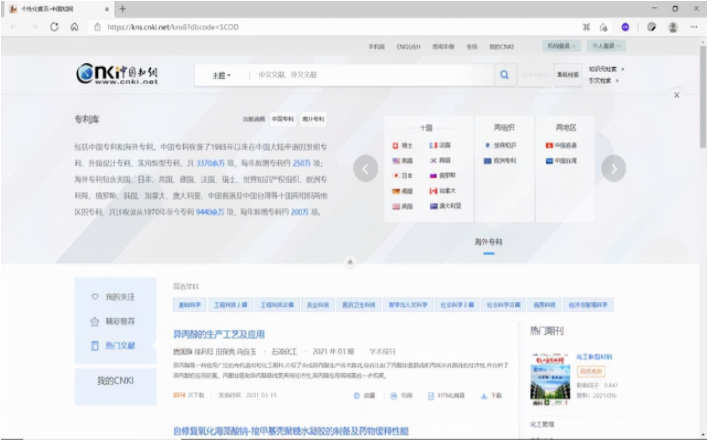Click the search text input box

coord(370,75)
